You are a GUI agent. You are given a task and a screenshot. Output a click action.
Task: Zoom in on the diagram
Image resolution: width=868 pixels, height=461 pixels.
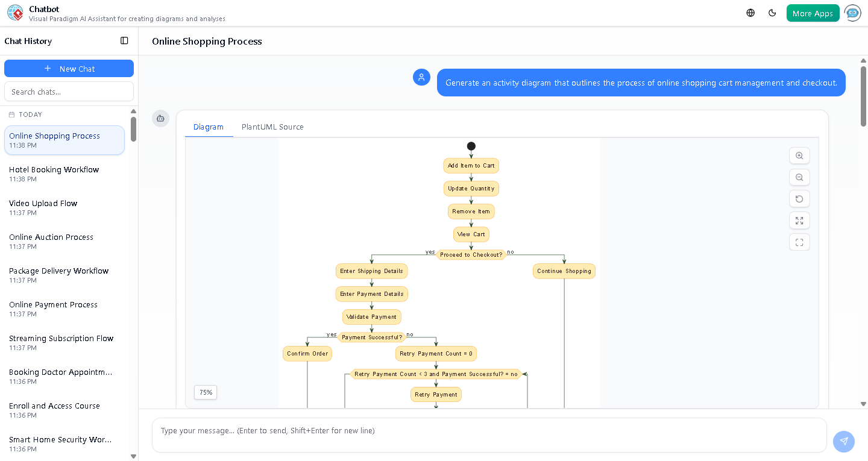tap(799, 155)
